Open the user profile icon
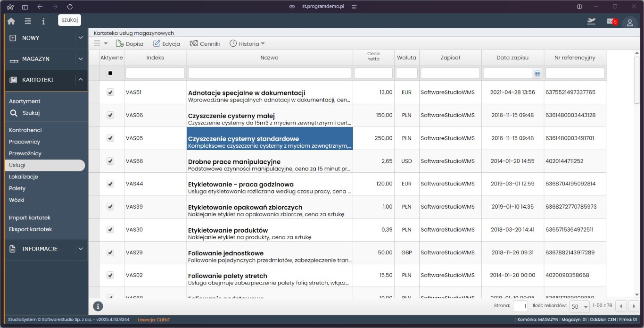Viewport: 644px width, 328px height. [630, 22]
